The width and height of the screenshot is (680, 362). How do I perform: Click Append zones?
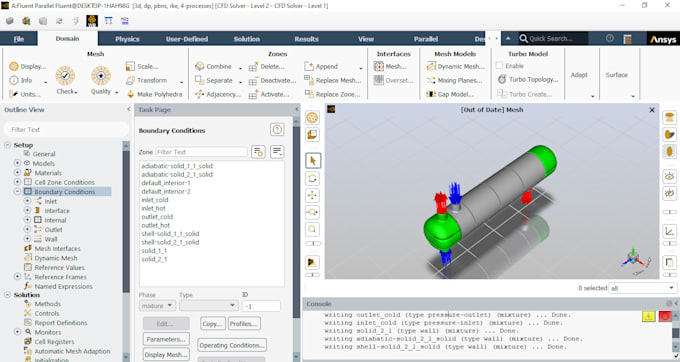click(321, 66)
